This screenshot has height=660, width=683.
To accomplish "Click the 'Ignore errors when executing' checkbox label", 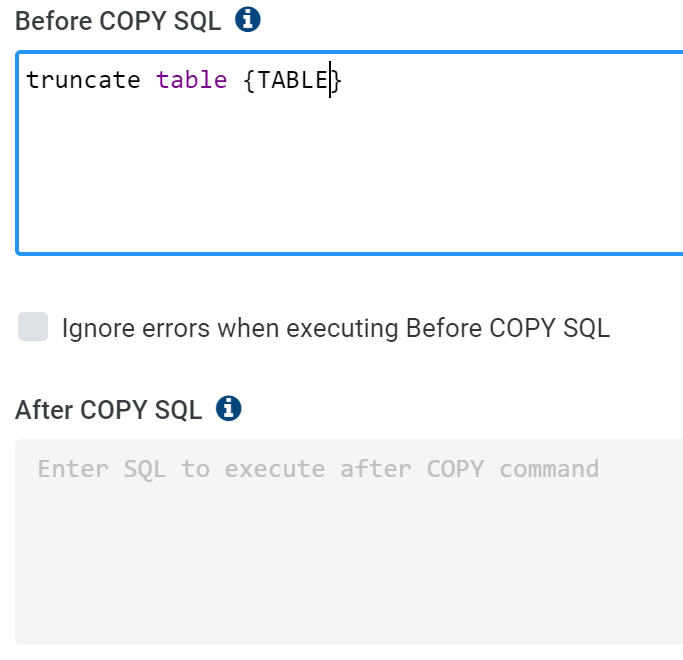I will 336,328.
